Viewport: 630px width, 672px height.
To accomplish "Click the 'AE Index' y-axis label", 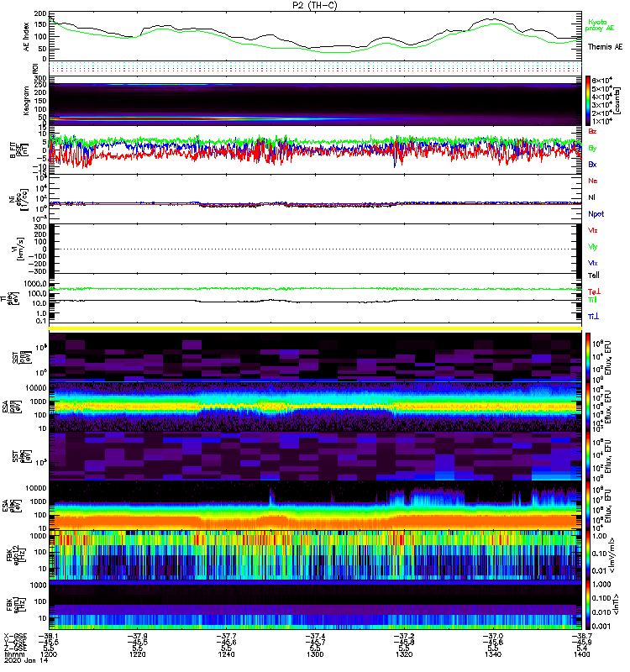I will (x=27, y=37).
